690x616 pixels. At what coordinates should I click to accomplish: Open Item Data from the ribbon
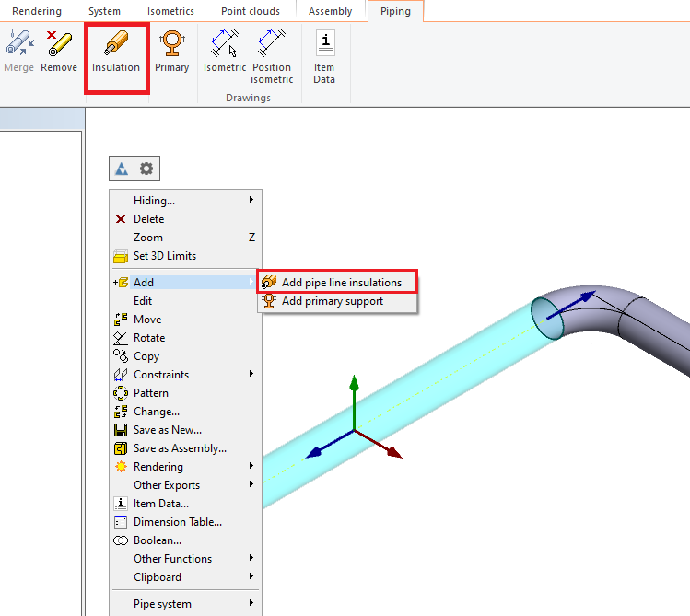pyautogui.click(x=324, y=56)
